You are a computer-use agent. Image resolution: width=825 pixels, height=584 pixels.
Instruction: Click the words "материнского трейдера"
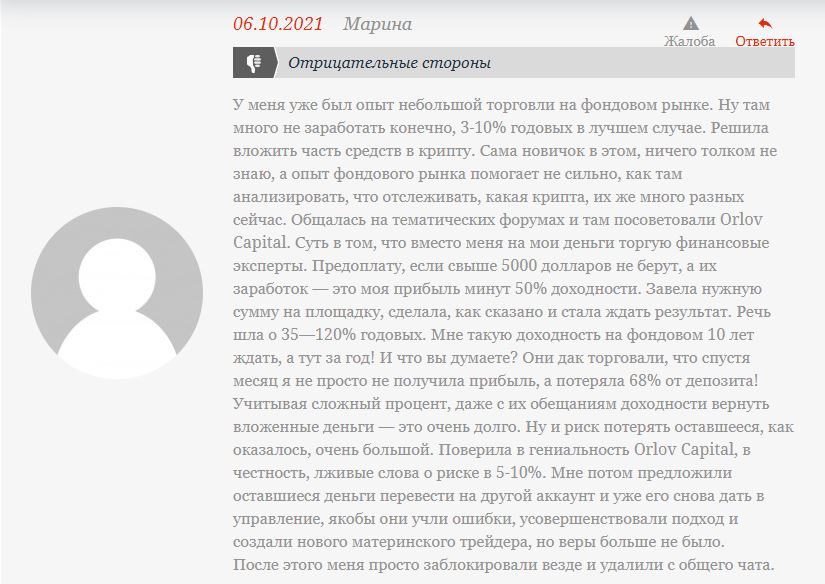tap(438, 542)
